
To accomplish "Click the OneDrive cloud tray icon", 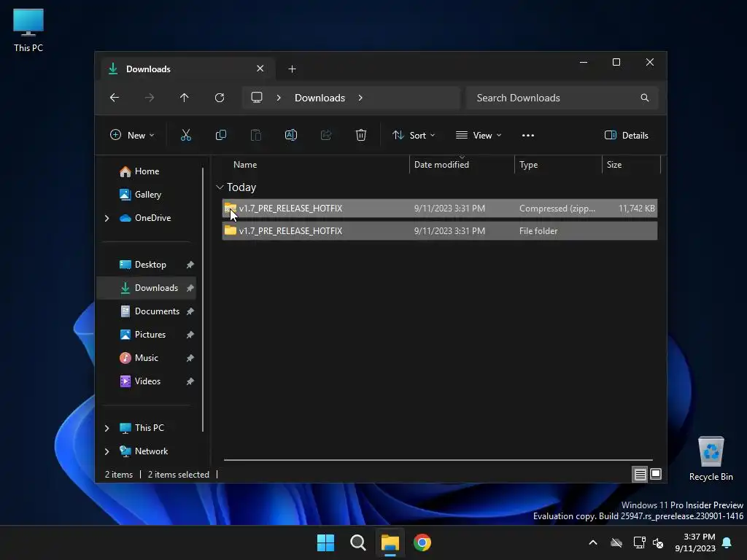I will click(616, 542).
